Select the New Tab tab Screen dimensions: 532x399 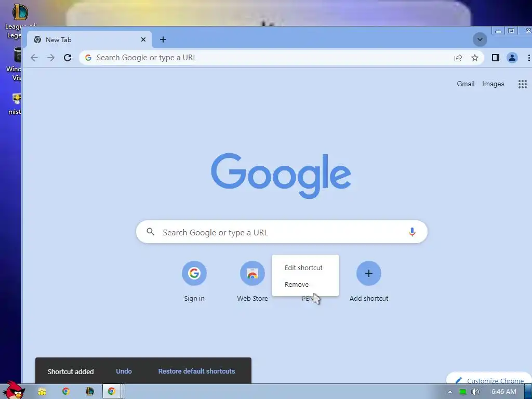pos(89,39)
